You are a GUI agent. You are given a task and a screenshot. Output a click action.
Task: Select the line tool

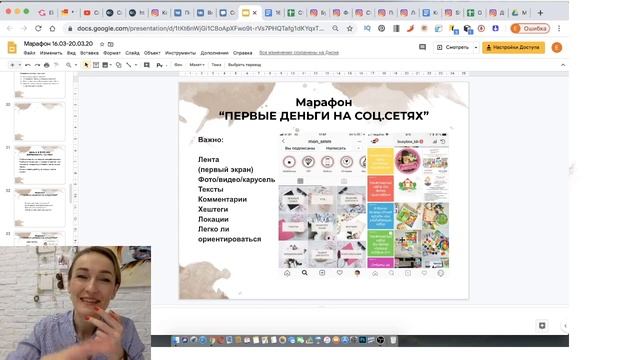(x=129, y=65)
